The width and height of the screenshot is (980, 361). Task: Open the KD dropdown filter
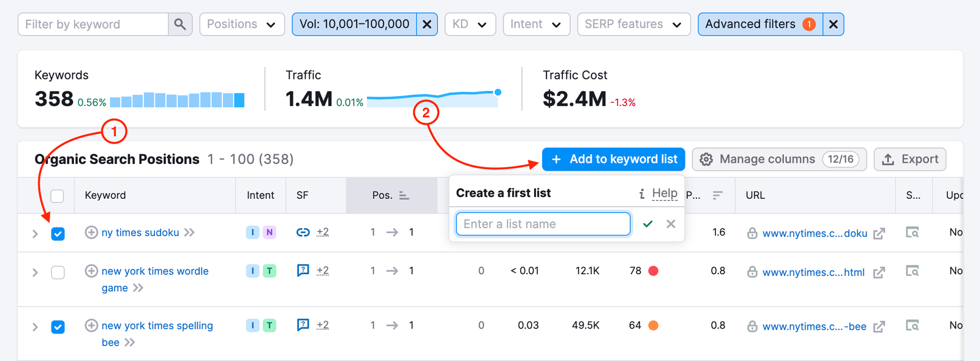coord(470,24)
